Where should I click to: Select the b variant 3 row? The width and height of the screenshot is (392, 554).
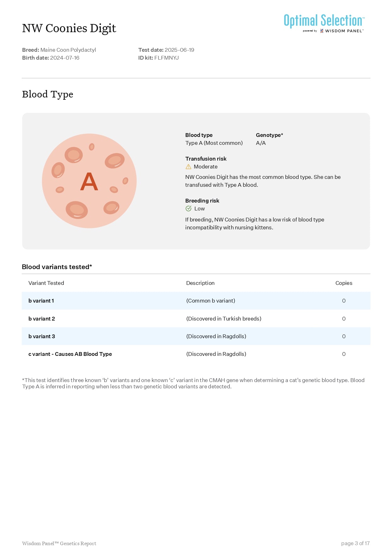tap(196, 336)
